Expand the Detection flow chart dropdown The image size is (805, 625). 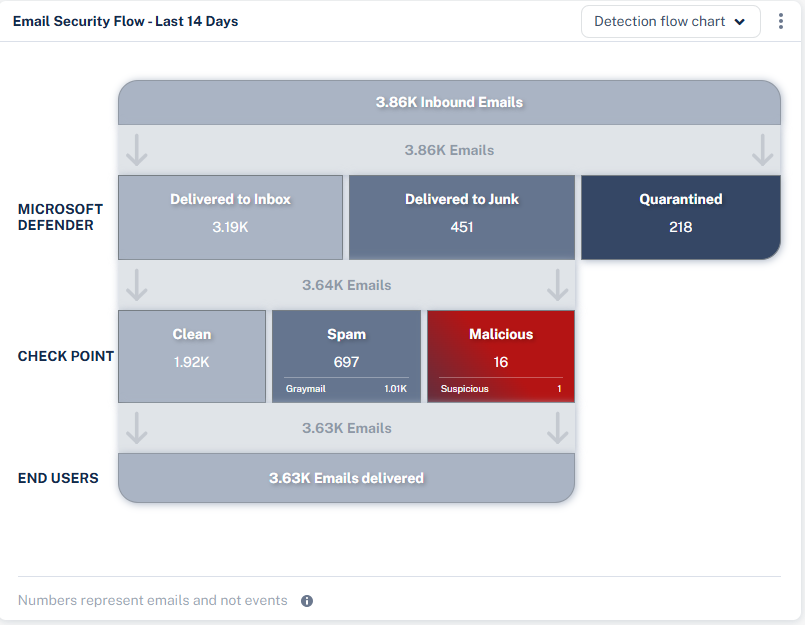(670, 21)
